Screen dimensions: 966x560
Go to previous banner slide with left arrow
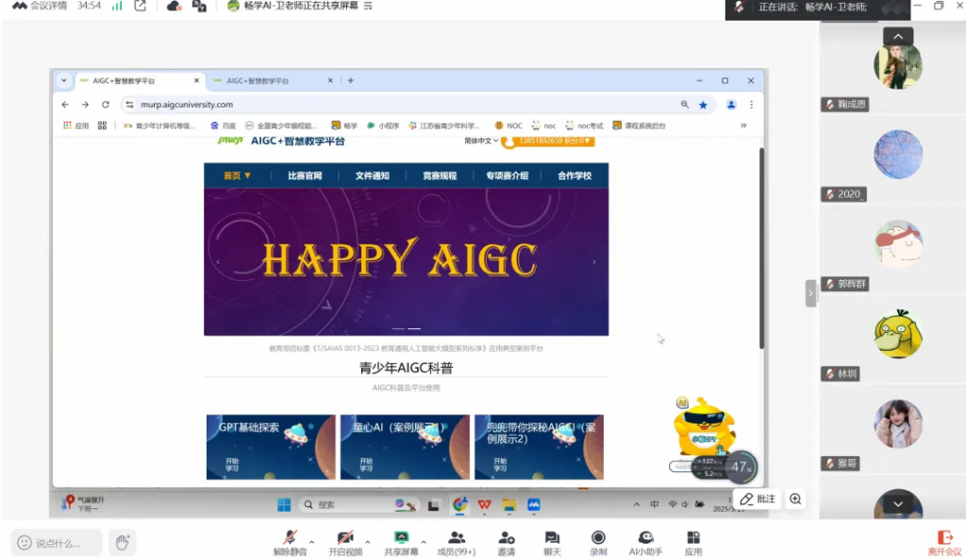[x=218, y=262]
